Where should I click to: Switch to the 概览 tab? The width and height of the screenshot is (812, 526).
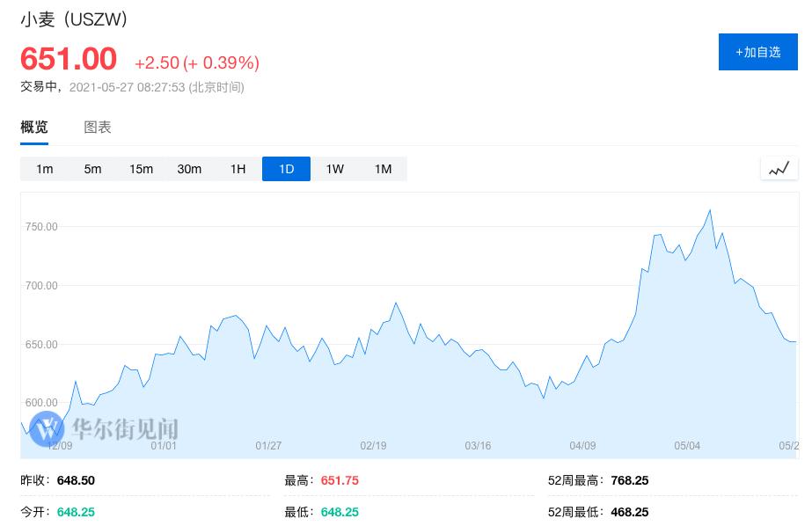tap(34, 128)
